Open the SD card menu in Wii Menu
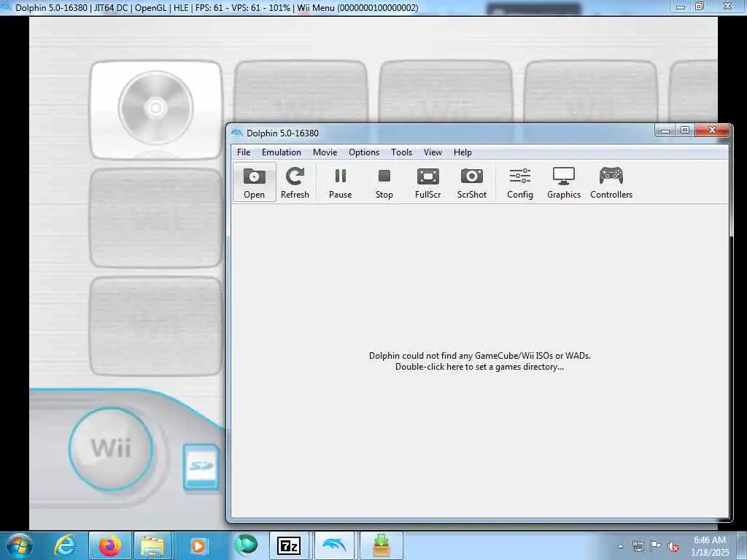747x560 pixels. [x=201, y=467]
